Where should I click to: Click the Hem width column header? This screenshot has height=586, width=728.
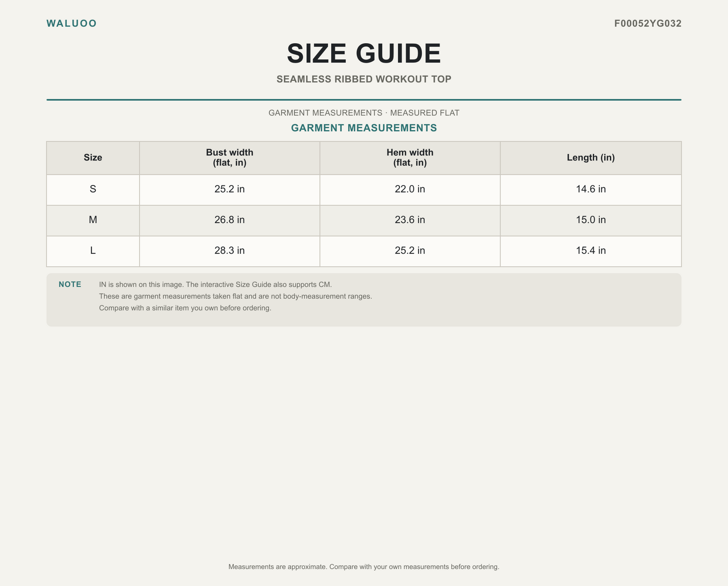click(410, 157)
